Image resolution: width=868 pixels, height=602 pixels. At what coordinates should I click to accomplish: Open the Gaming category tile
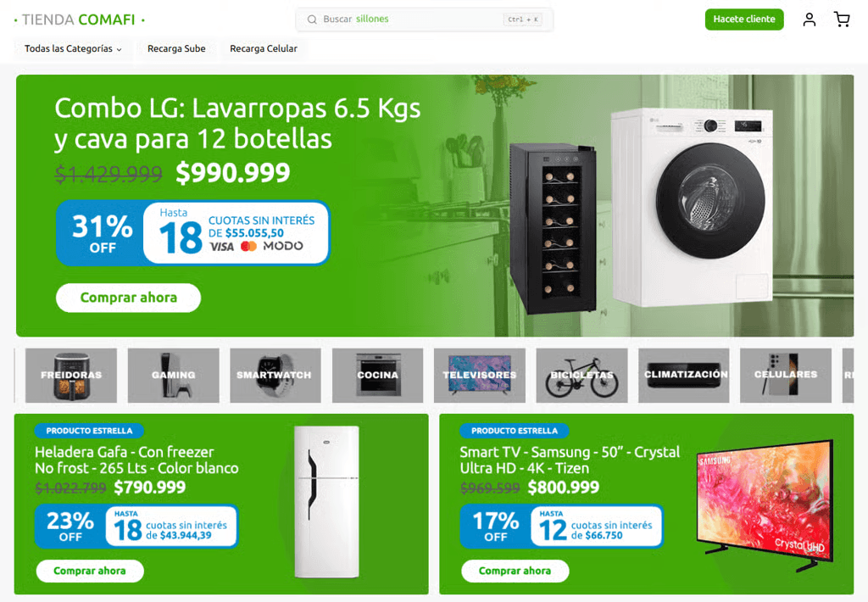tap(173, 375)
